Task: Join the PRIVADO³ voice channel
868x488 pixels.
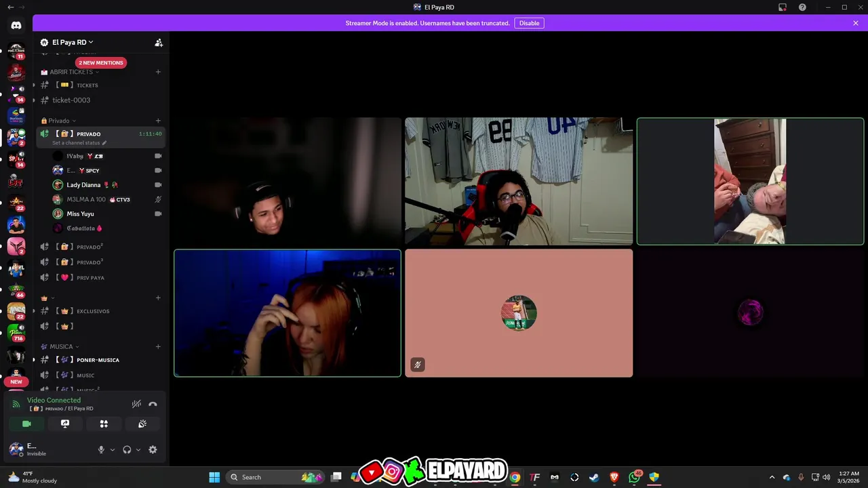Action: pyautogui.click(x=101, y=262)
